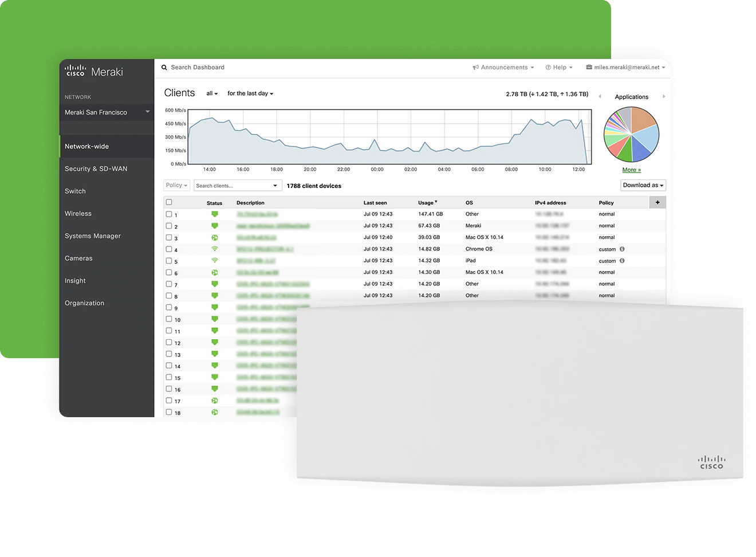
Task: Click the Cisco Meraki logo in the sidebar
Action: coord(93,70)
